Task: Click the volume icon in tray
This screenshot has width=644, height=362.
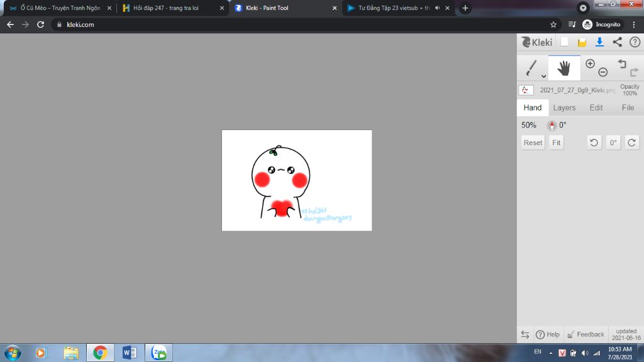Action: coord(585,353)
